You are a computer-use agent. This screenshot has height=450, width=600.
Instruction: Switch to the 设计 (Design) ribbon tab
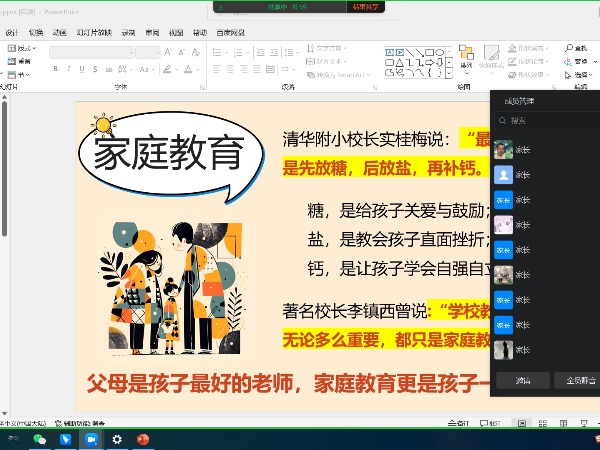point(12,32)
